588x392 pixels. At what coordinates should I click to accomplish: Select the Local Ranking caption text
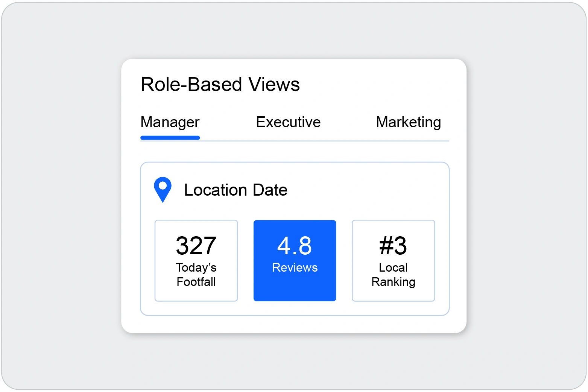click(393, 275)
